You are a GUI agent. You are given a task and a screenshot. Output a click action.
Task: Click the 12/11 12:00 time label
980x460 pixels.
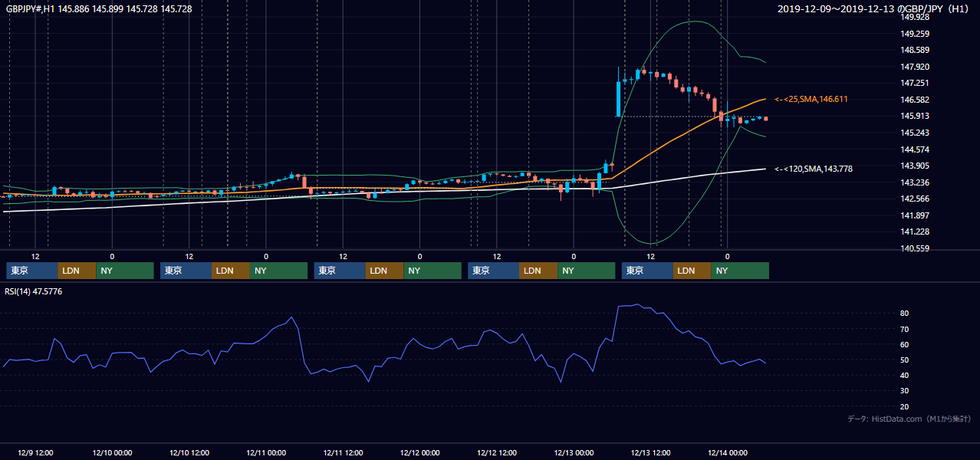[343, 452]
